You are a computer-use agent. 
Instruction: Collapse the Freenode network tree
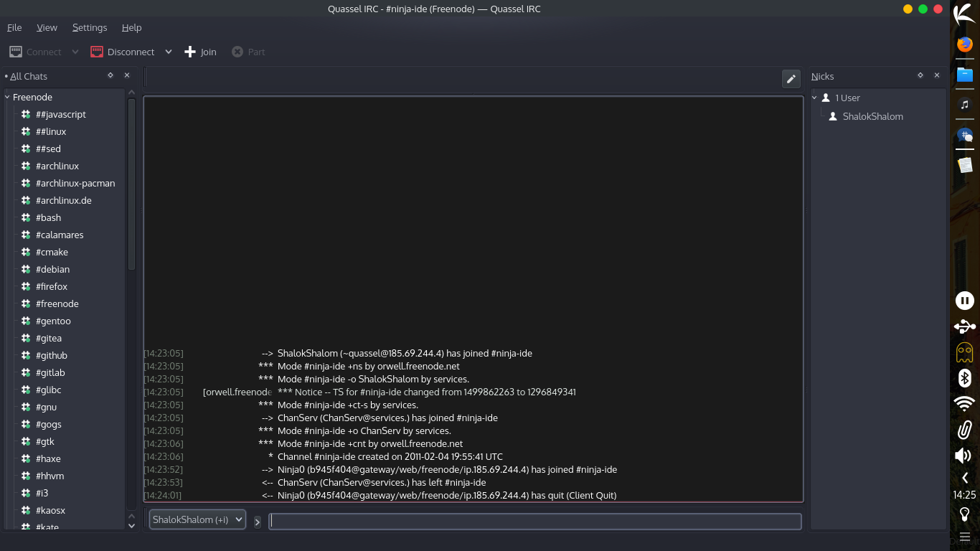[7, 97]
